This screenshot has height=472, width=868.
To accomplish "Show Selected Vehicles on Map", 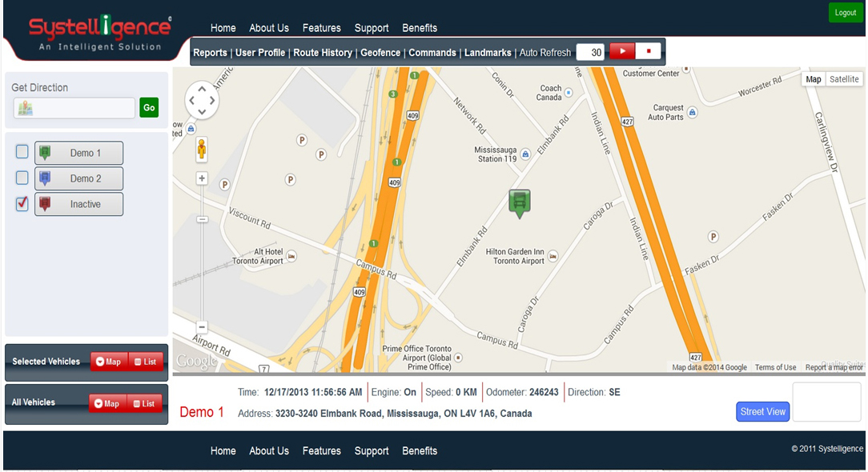I will [109, 362].
